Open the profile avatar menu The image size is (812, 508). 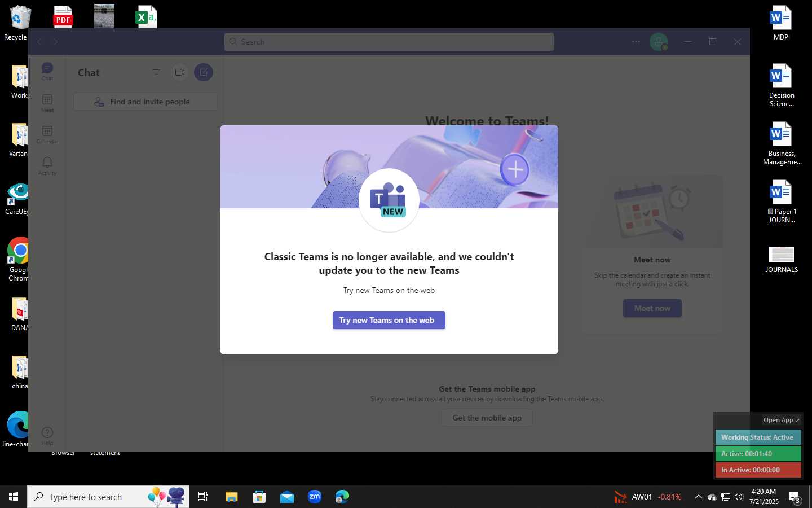658,42
